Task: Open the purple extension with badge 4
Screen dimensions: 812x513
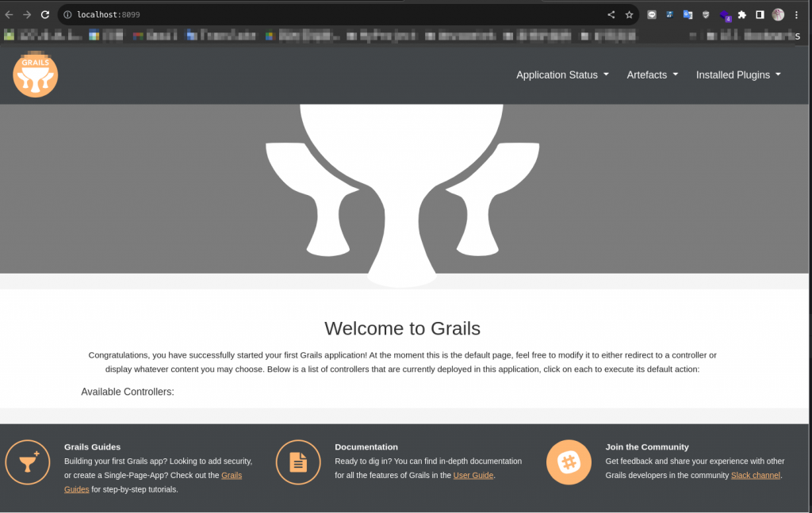Action: [725, 16]
